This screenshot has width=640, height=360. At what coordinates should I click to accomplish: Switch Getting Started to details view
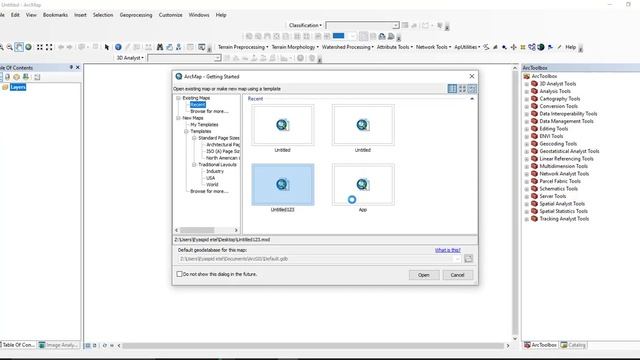point(452,89)
